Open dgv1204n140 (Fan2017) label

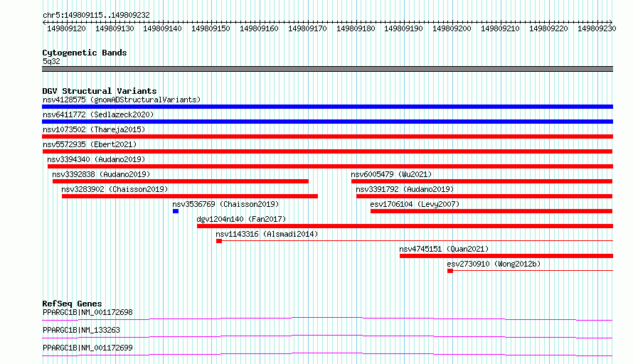(241, 219)
